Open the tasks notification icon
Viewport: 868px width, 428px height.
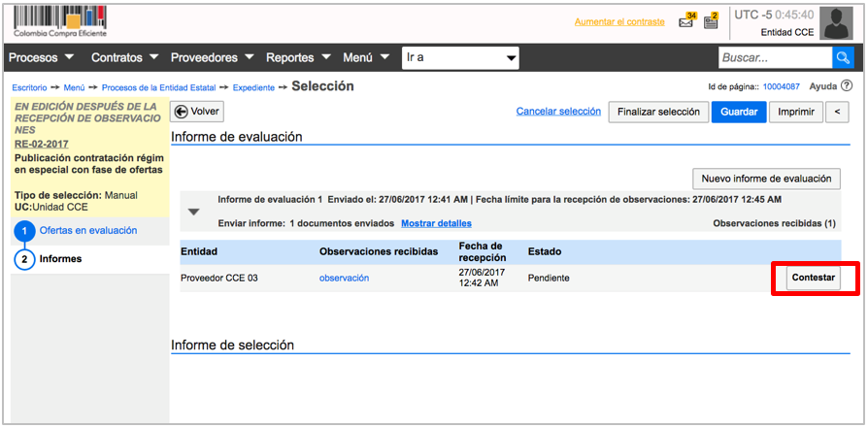[x=711, y=22]
